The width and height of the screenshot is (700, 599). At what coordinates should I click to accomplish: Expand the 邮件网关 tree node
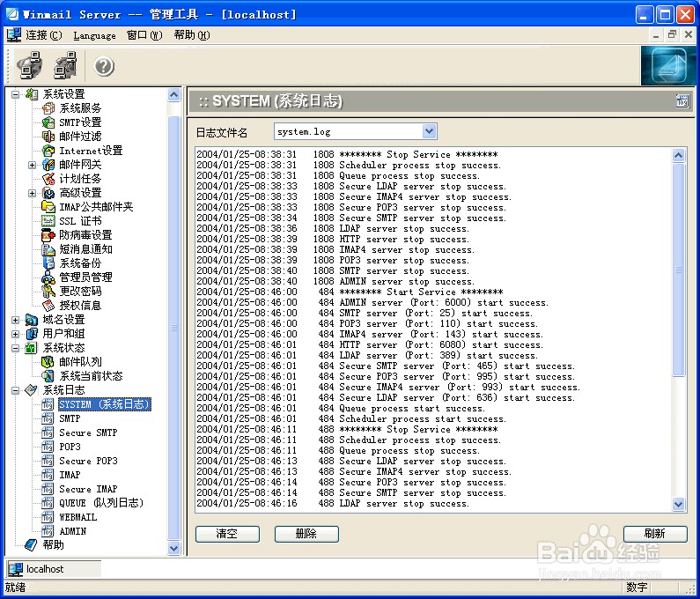[x=32, y=165]
